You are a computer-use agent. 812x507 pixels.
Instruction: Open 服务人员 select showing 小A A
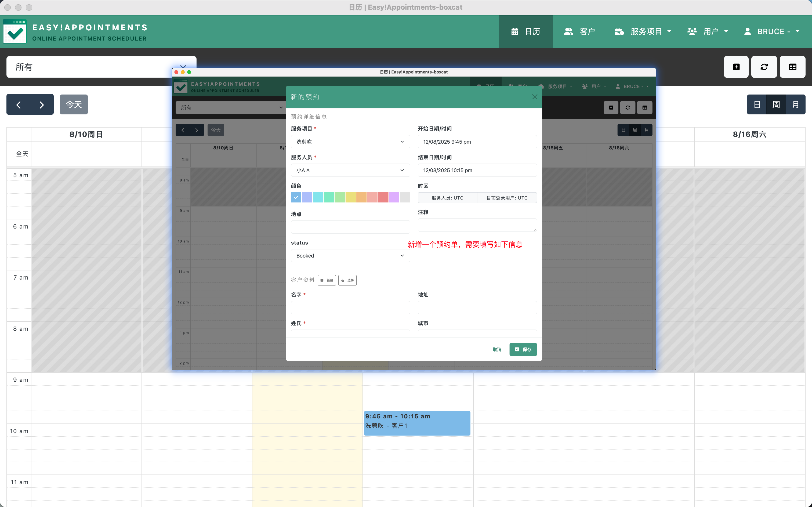(x=350, y=170)
